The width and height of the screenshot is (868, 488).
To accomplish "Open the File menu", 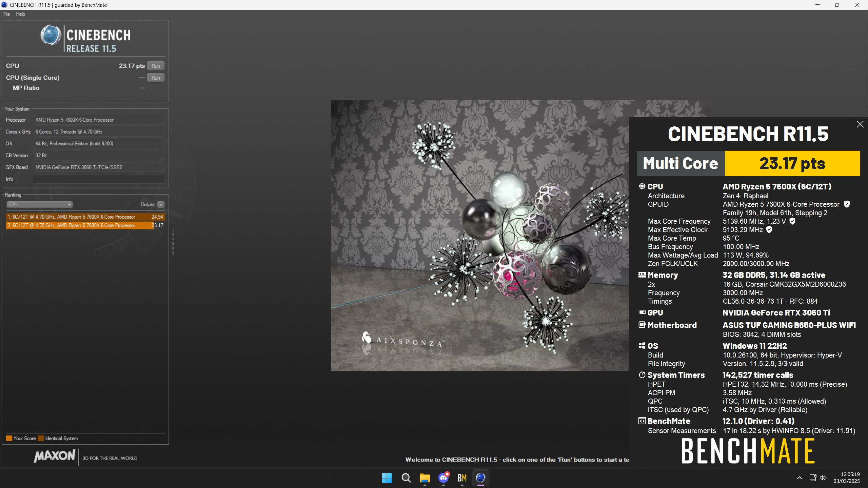I will click(x=6, y=14).
